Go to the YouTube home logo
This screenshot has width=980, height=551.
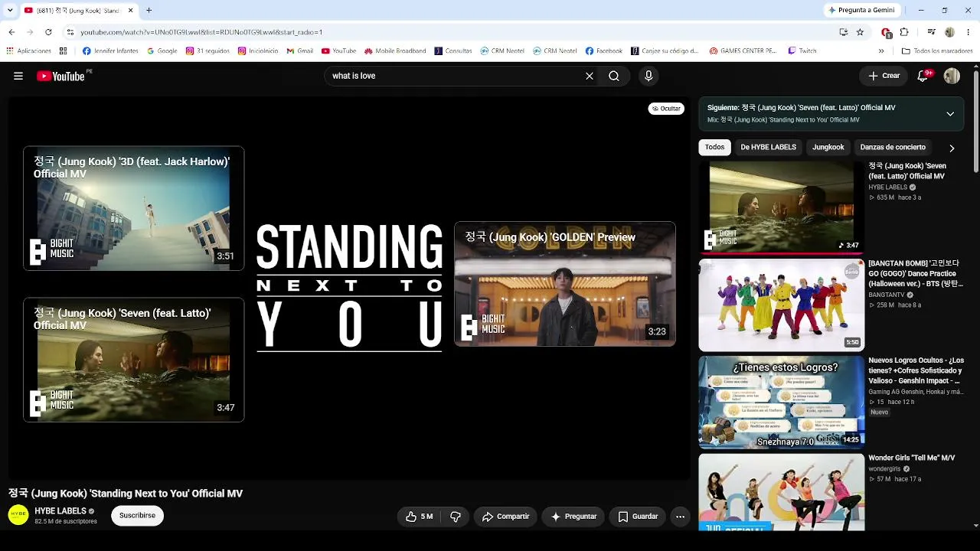[61, 76]
